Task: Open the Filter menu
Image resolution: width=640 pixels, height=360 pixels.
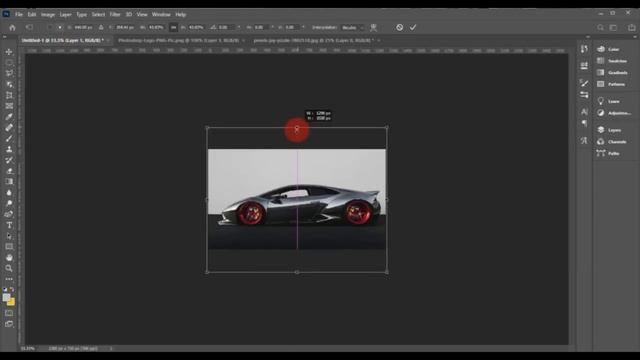Action: pyautogui.click(x=115, y=14)
